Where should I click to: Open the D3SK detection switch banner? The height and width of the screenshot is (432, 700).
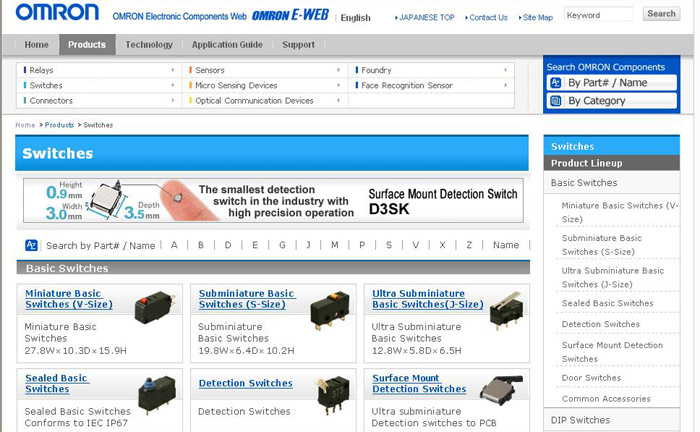click(273, 200)
